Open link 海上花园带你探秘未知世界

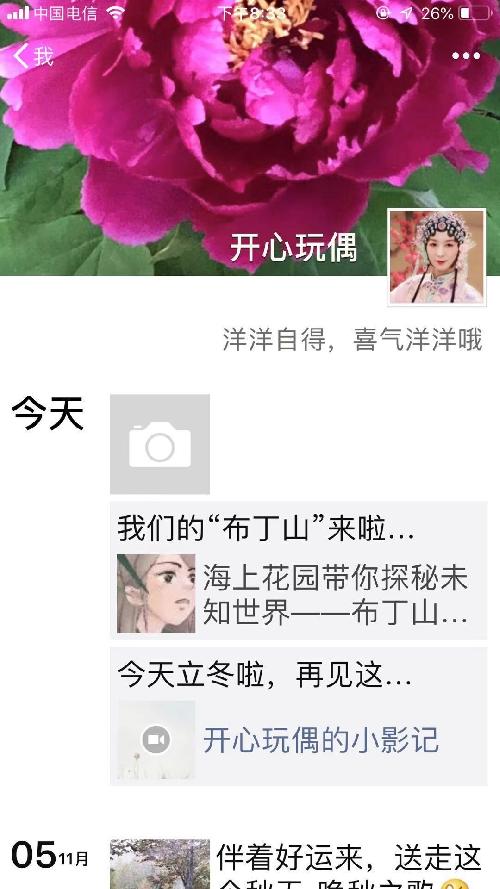click(x=336, y=595)
